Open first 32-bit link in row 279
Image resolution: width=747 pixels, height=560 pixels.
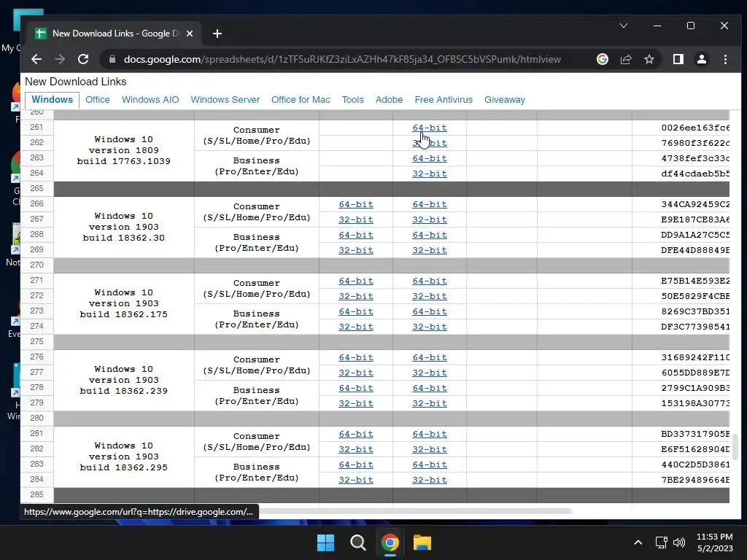pos(356,403)
